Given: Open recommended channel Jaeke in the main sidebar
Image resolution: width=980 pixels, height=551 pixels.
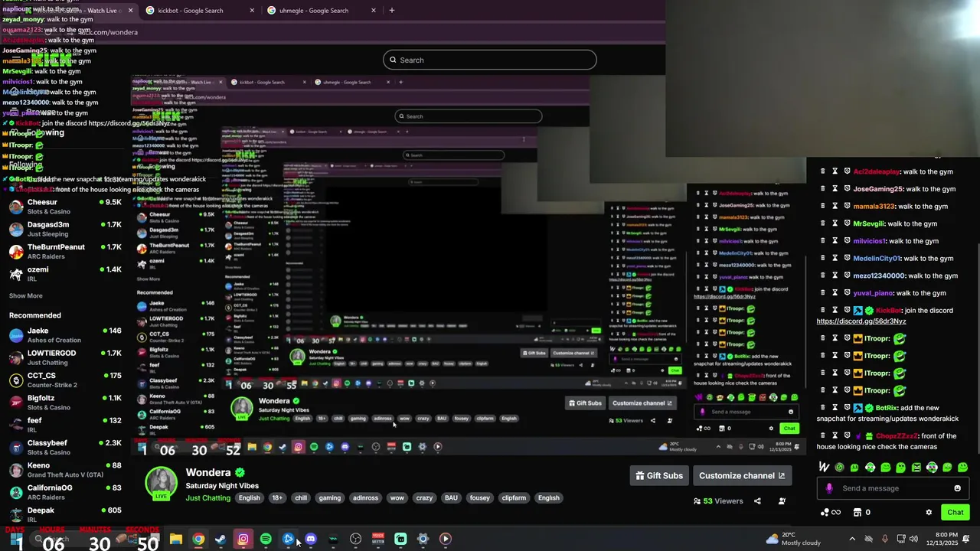Looking at the screenshot, I should [66, 335].
